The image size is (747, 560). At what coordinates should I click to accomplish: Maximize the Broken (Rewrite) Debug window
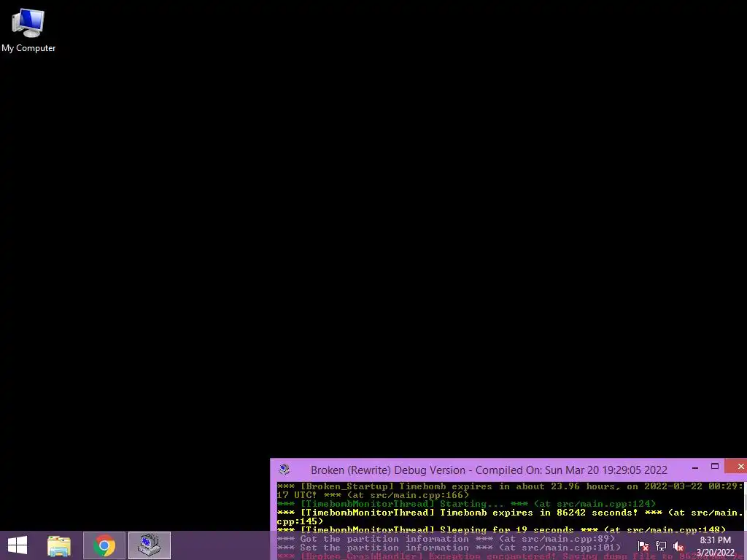[715, 466]
